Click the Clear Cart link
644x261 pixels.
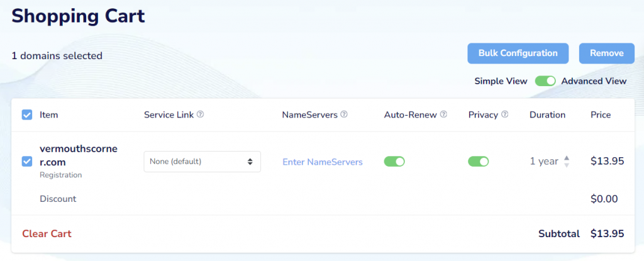pyautogui.click(x=47, y=234)
